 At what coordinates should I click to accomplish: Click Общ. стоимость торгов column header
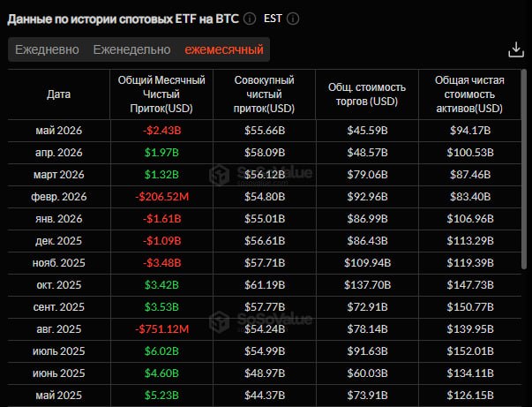point(367,94)
